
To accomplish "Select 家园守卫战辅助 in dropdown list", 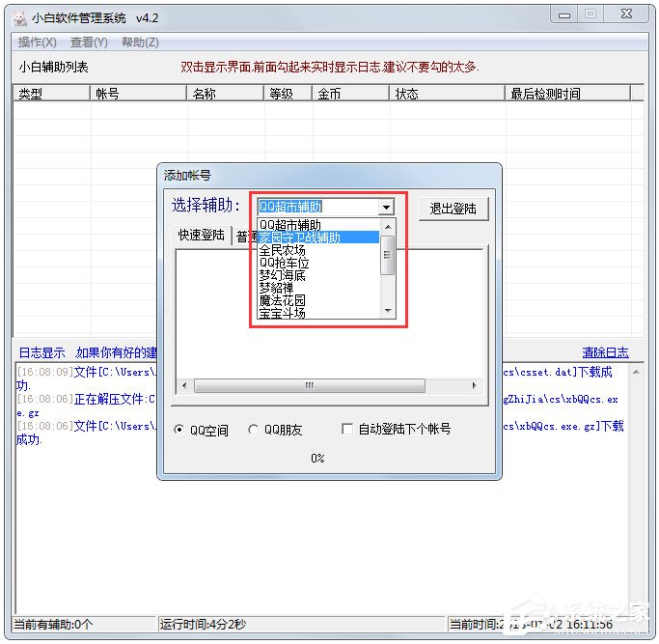I will click(x=318, y=238).
